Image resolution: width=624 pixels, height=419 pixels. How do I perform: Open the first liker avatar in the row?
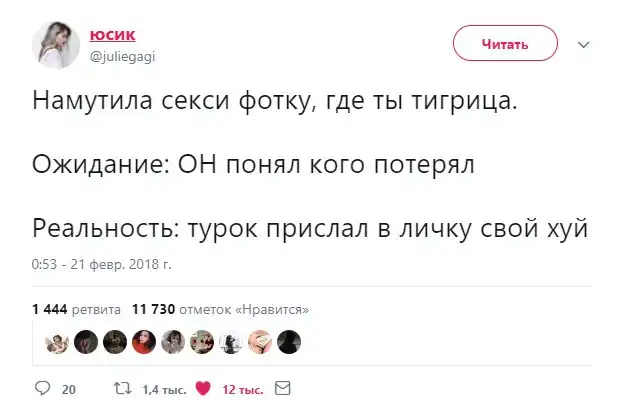click(58, 343)
